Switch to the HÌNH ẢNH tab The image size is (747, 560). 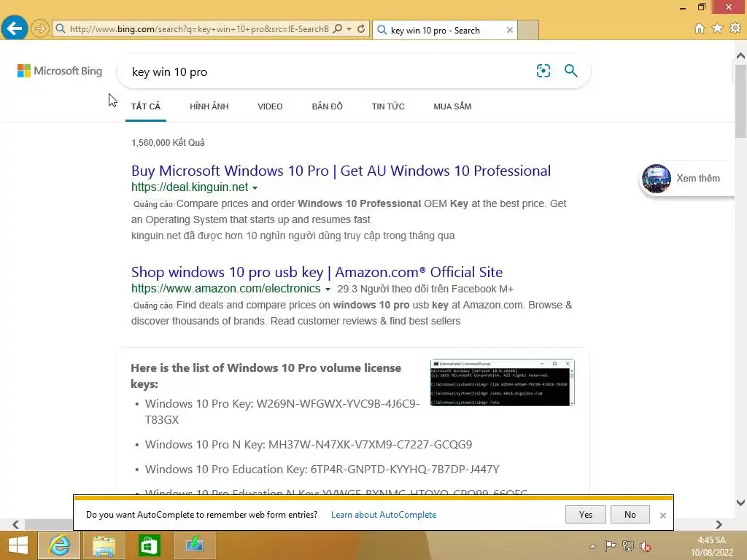click(x=209, y=106)
